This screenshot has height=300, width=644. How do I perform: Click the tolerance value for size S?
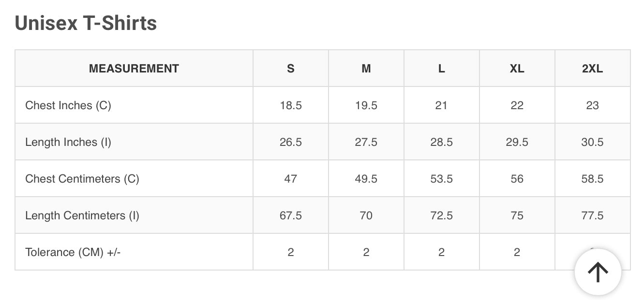coord(290,252)
